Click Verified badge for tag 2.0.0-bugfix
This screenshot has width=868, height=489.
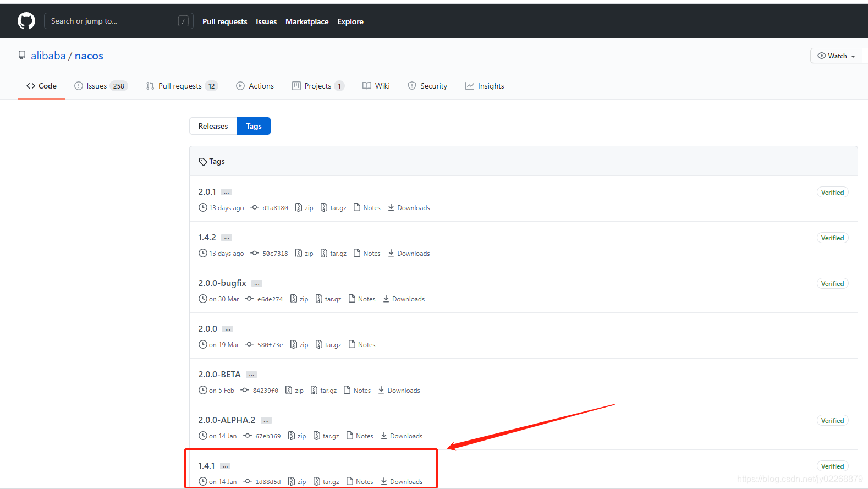[x=832, y=283]
